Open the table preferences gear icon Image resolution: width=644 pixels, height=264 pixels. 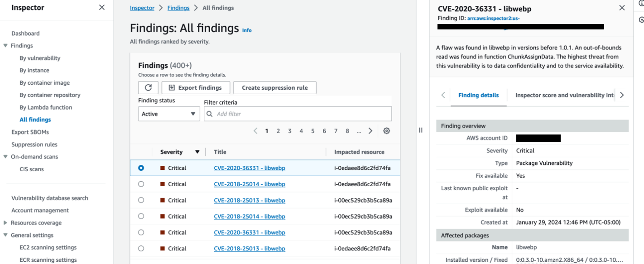pyautogui.click(x=386, y=130)
